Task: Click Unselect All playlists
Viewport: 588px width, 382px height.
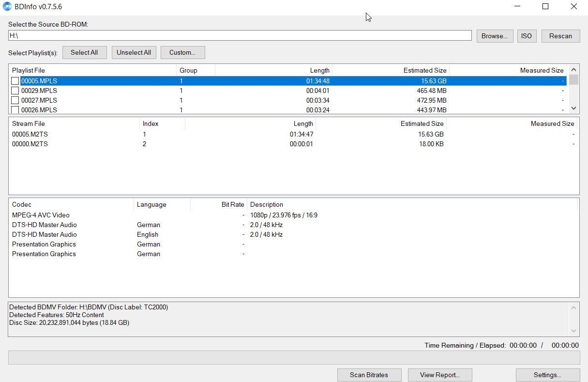Action: pos(134,52)
